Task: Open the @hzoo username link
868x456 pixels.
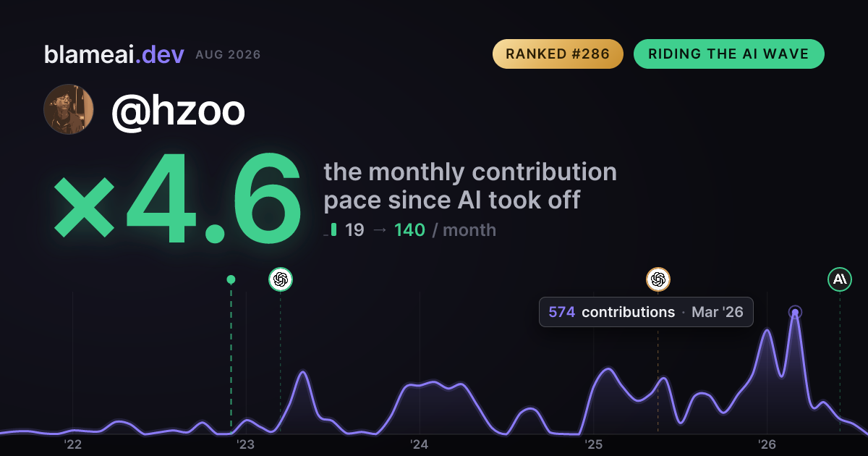Action: [x=178, y=110]
